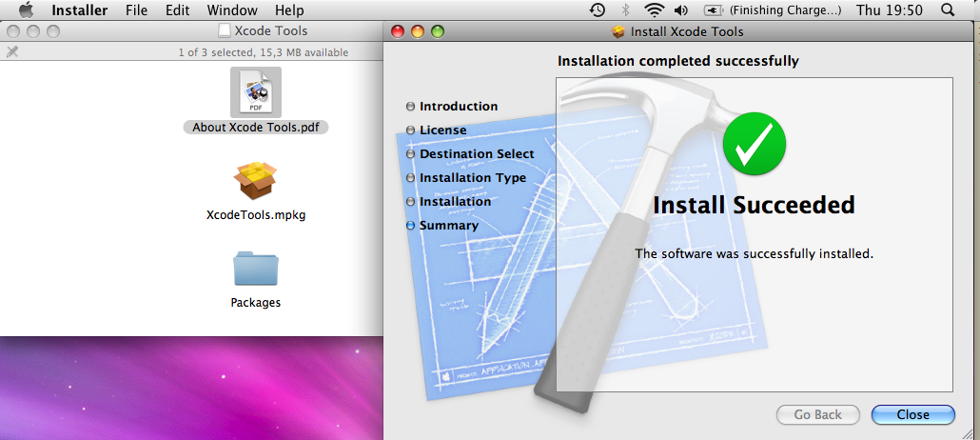980x440 pixels.
Task: Click the battery charging icon
Action: [714, 10]
